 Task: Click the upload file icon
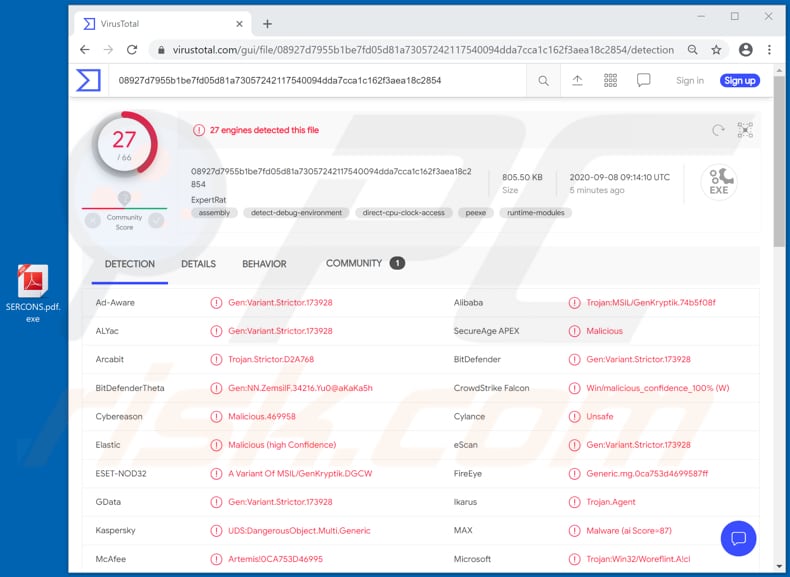(577, 81)
